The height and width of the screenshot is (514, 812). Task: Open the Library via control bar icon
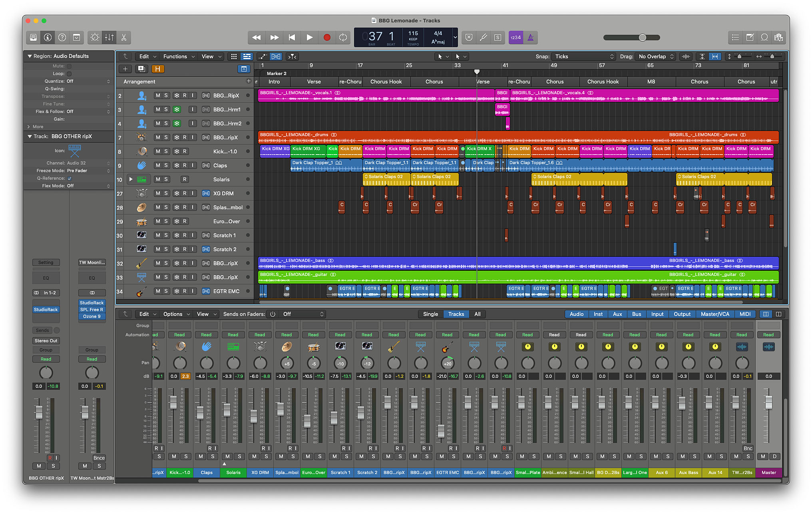34,38
